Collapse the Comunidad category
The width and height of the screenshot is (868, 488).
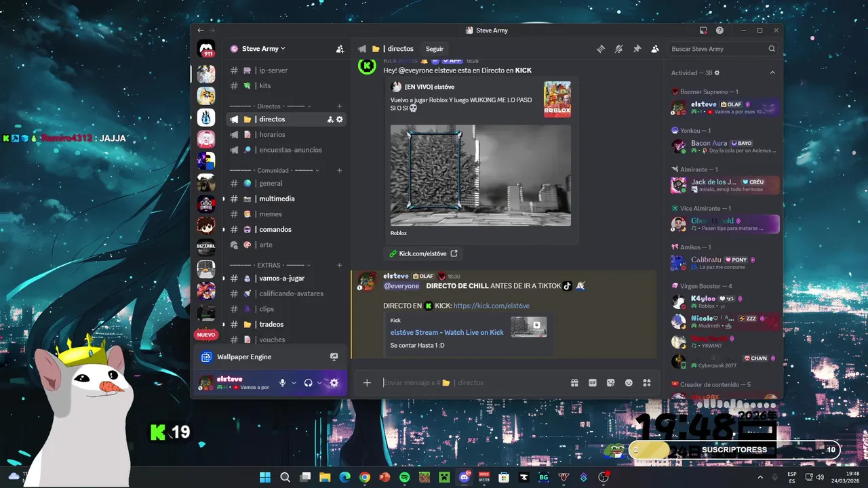point(275,170)
